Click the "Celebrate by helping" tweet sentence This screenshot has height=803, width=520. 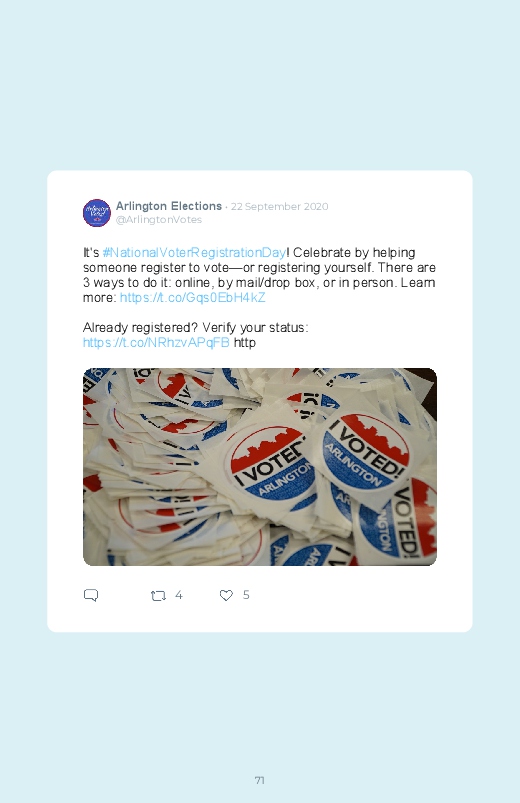[x=354, y=252]
